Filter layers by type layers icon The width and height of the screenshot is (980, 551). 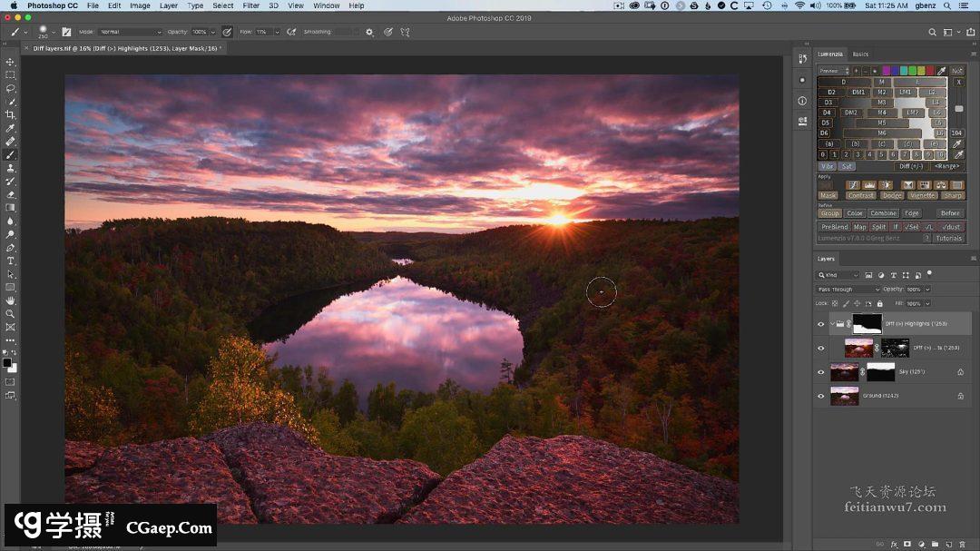click(894, 275)
